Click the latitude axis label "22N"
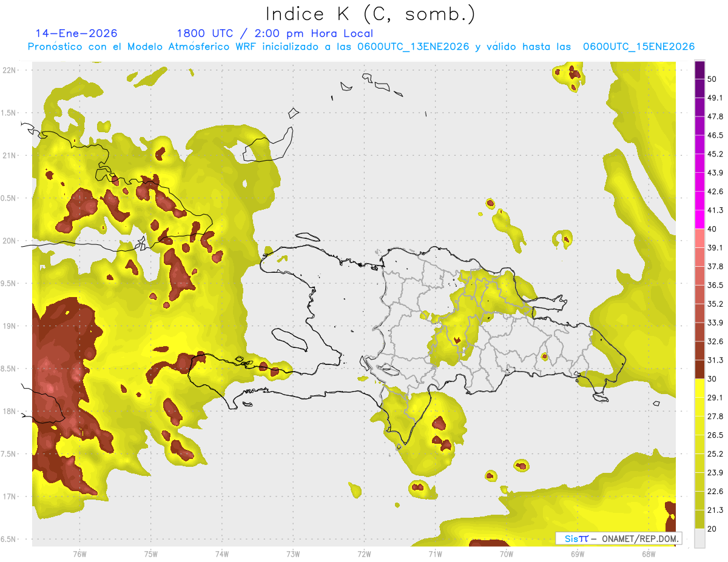This screenshot has height=562, width=728. pyautogui.click(x=9, y=70)
